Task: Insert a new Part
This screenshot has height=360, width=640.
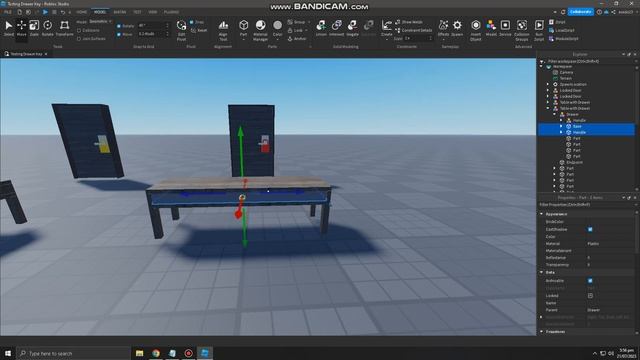Action: [244, 29]
